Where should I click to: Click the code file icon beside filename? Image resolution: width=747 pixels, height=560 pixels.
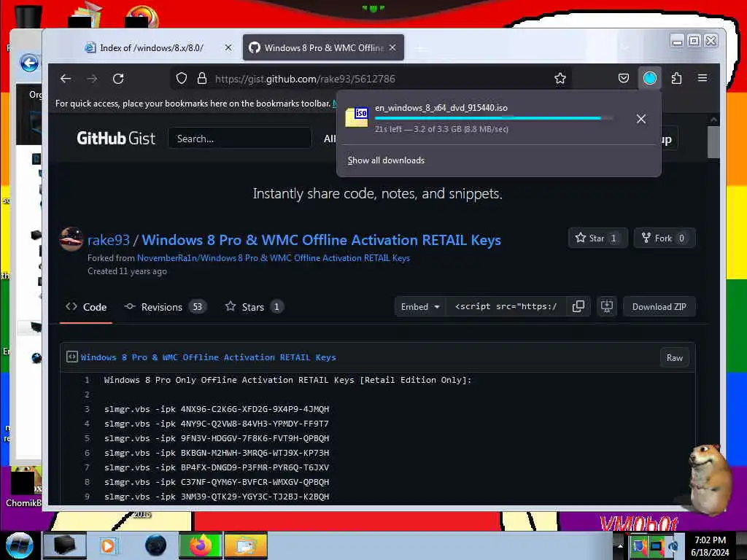click(x=72, y=357)
